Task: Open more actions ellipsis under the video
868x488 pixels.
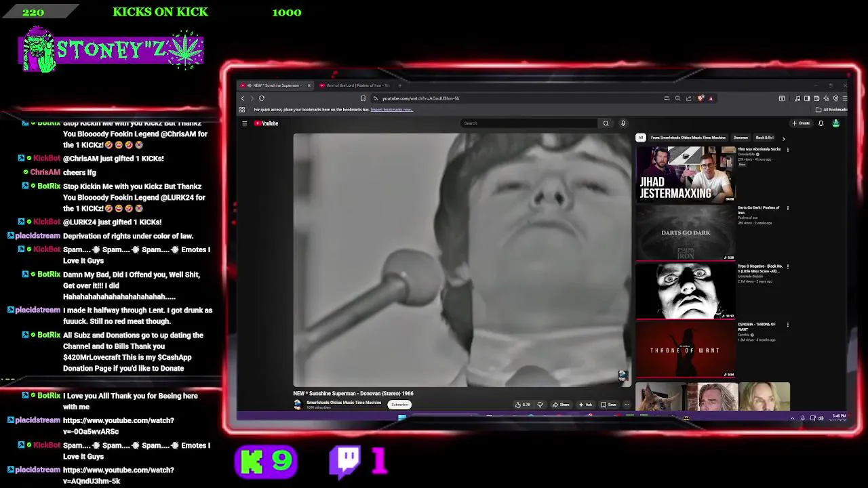Action: [x=627, y=405]
